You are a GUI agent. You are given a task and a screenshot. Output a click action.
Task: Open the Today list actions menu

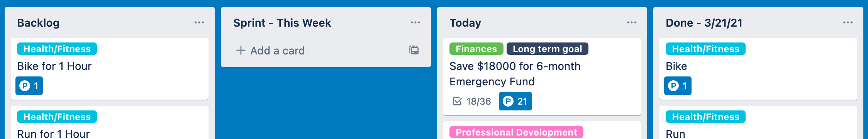pos(632,22)
